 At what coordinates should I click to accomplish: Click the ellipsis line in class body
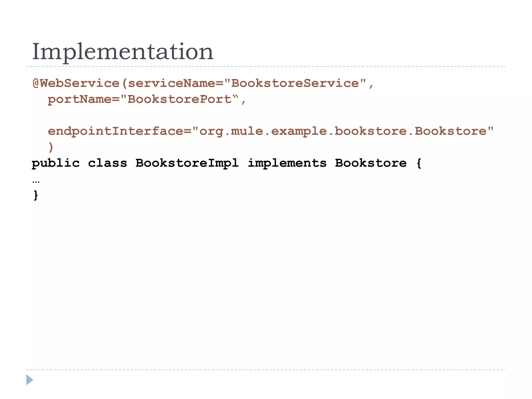point(36,182)
